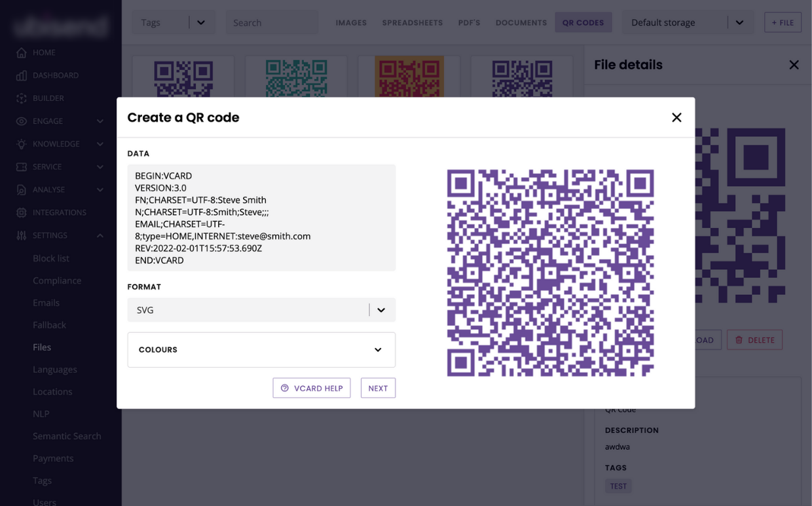Image resolution: width=812 pixels, height=506 pixels.
Task: Collapse the Settings menu chevron
Action: pyautogui.click(x=100, y=235)
